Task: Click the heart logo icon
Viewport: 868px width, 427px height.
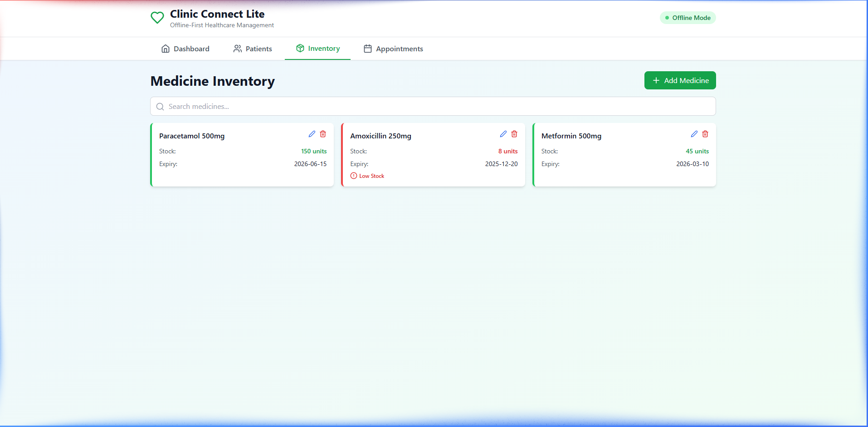Action: pyautogui.click(x=157, y=18)
